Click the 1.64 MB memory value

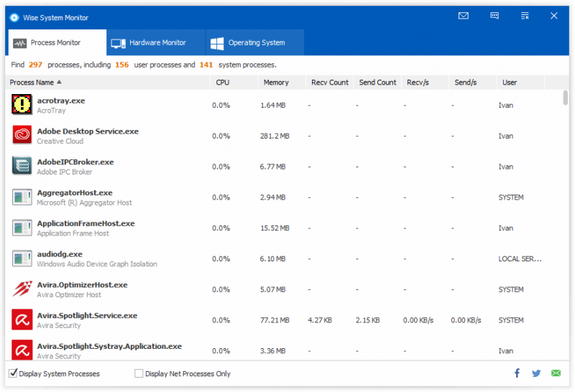tap(273, 105)
